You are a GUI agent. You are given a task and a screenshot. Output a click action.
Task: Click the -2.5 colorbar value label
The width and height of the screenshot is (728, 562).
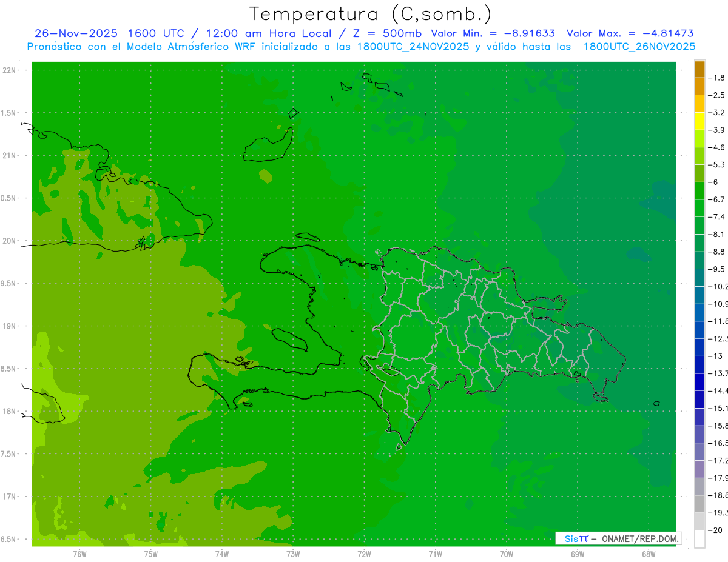click(x=717, y=95)
